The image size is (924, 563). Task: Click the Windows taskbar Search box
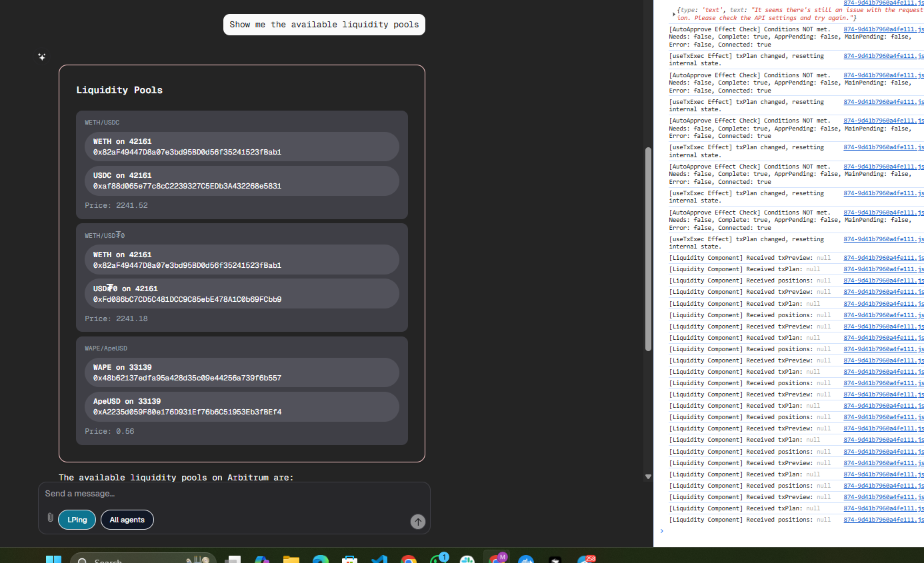[x=143, y=558]
